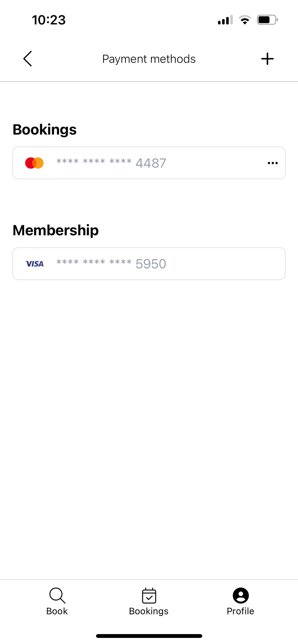Image resolution: width=298 pixels, height=644 pixels.
Task: Tap the home indicator bar
Action: click(x=149, y=636)
